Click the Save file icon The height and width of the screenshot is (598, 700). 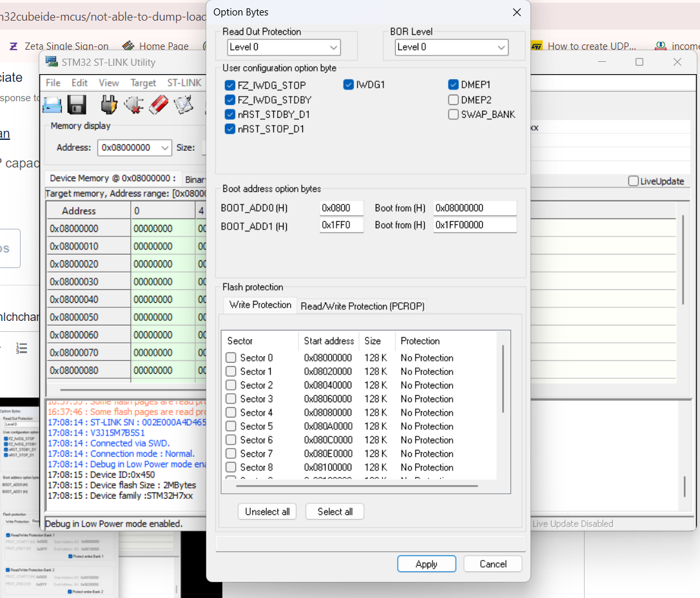coord(77,104)
